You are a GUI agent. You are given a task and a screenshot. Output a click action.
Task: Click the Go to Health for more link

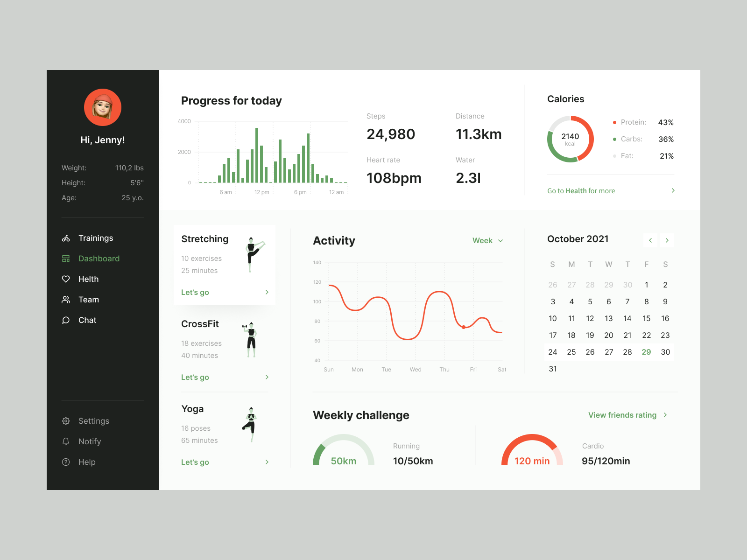point(581,190)
